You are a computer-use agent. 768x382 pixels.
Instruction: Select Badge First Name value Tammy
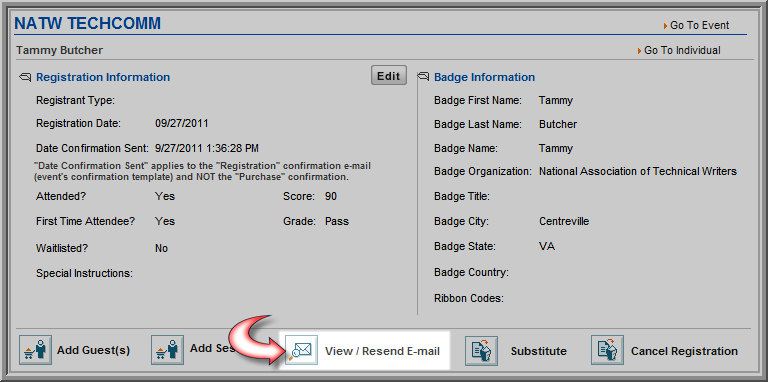coord(555,100)
